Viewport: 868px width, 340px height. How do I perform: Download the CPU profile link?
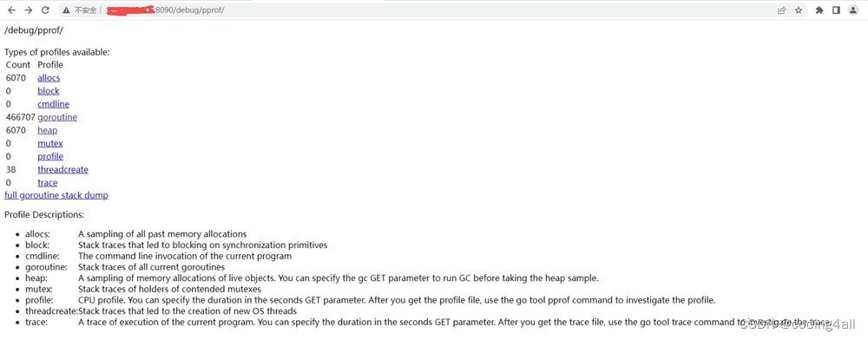click(50, 156)
